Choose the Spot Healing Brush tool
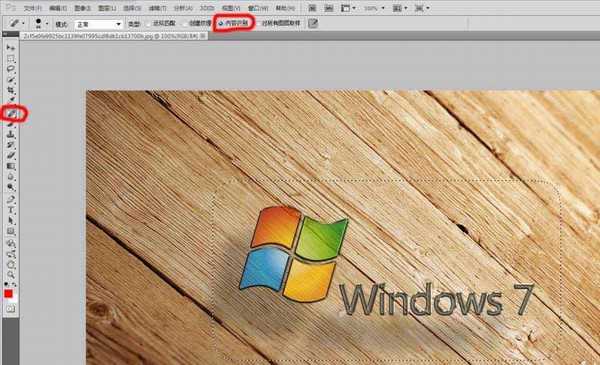The image size is (600, 365). point(11,114)
